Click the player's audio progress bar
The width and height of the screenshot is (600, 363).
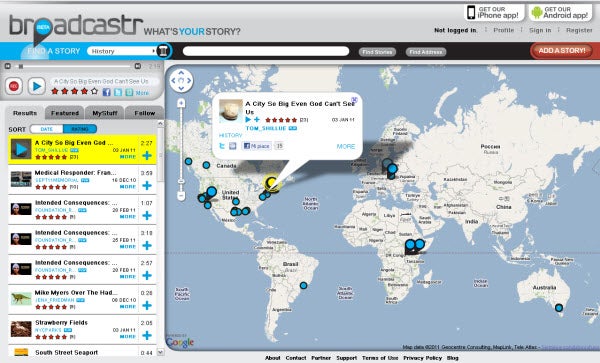pos(75,67)
